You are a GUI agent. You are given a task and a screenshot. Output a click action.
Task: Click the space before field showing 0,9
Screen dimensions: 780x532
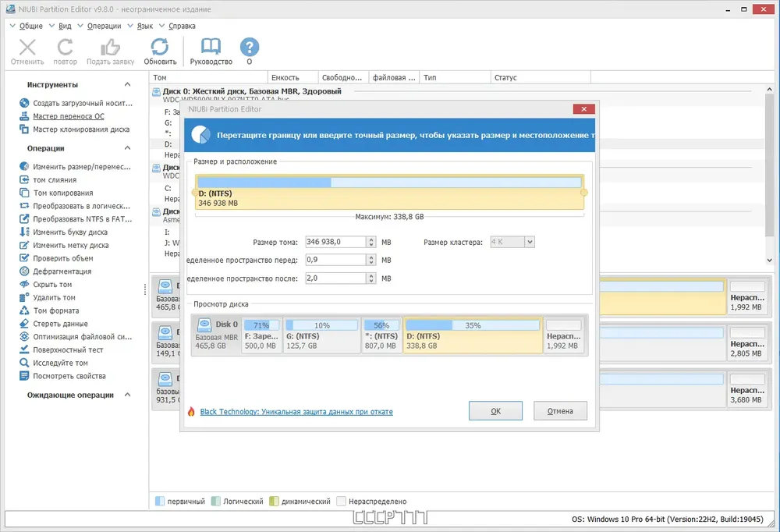(336, 260)
